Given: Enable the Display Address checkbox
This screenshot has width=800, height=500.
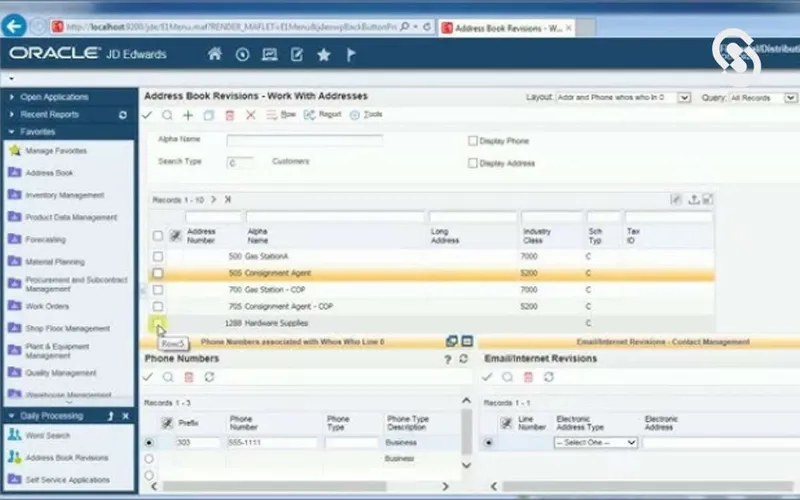Looking at the screenshot, I should click(x=472, y=163).
